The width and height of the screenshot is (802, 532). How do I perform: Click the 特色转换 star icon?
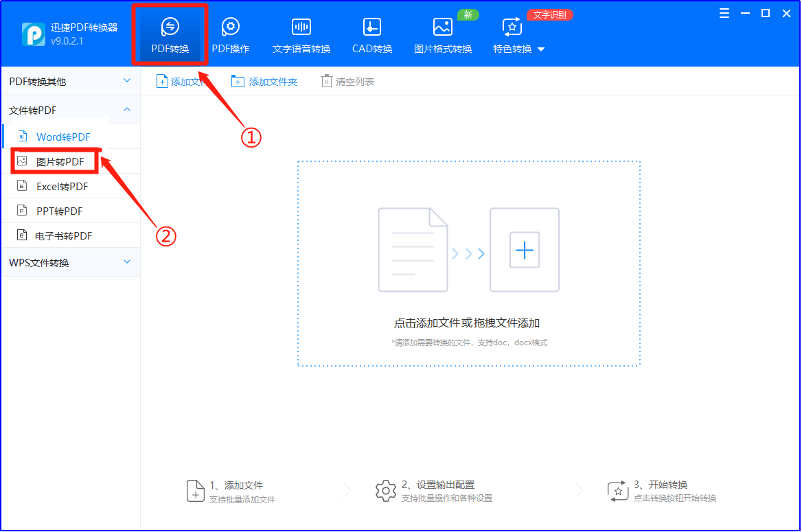(512, 27)
